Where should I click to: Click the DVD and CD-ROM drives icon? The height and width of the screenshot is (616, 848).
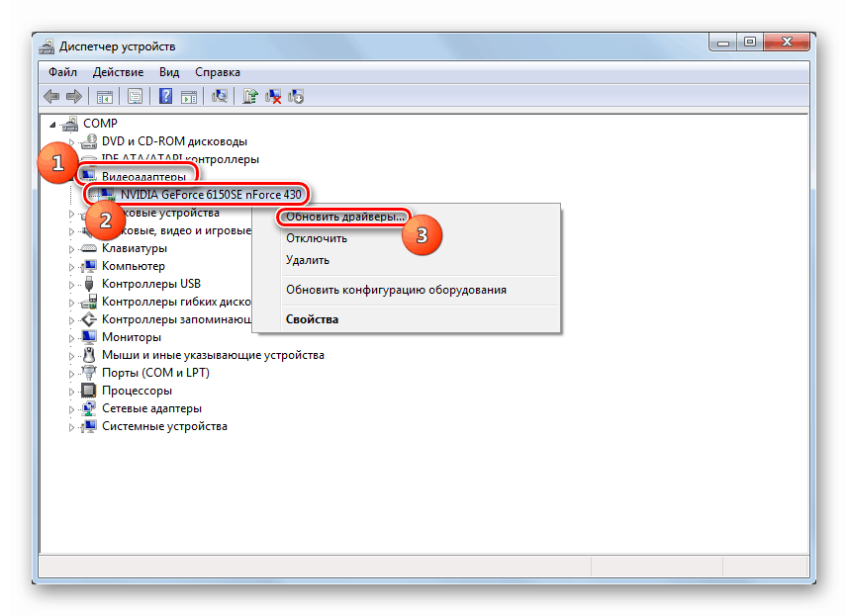click(x=89, y=141)
